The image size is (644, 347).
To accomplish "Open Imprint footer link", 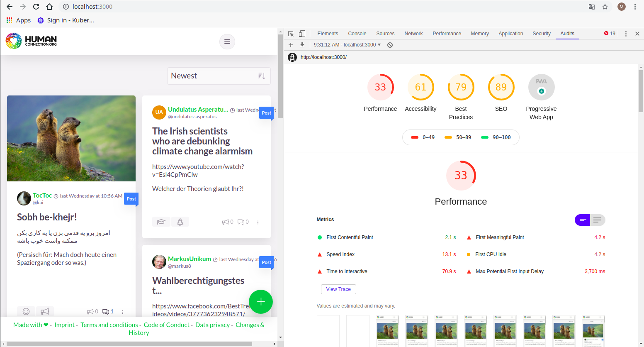I will point(65,325).
